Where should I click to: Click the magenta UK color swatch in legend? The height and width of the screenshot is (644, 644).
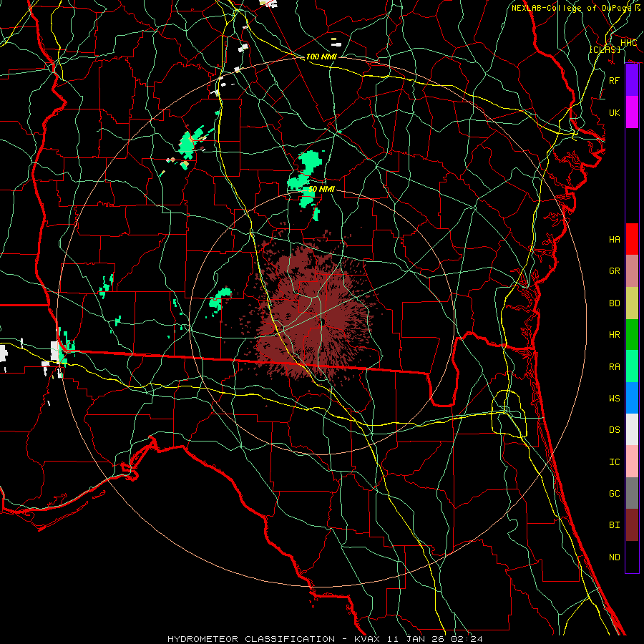(x=632, y=112)
